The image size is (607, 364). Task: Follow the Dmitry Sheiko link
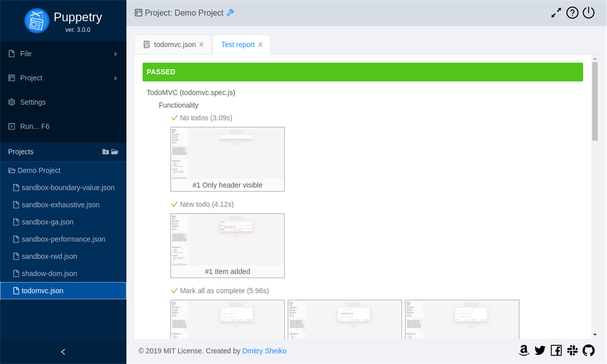click(x=264, y=351)
